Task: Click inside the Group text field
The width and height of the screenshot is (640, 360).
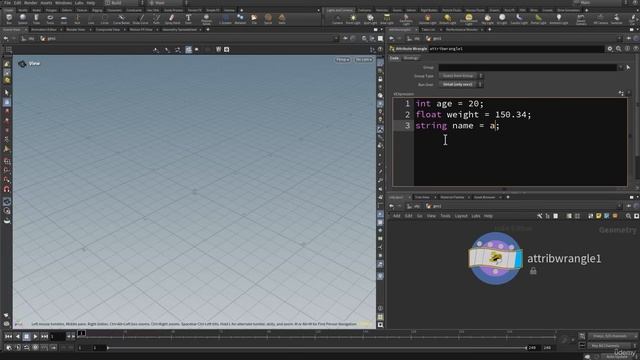Action: pyautogui.click(x=528, y=67)
